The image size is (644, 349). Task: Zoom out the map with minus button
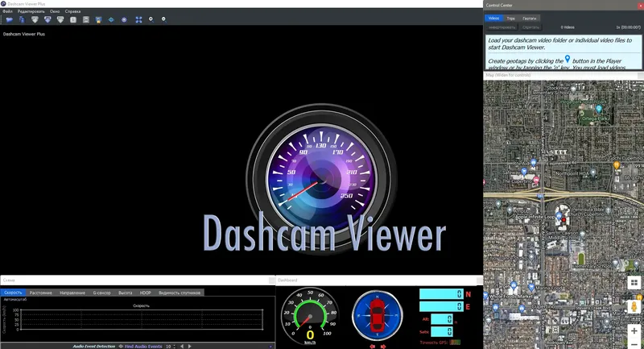click(x=634, y=344)
